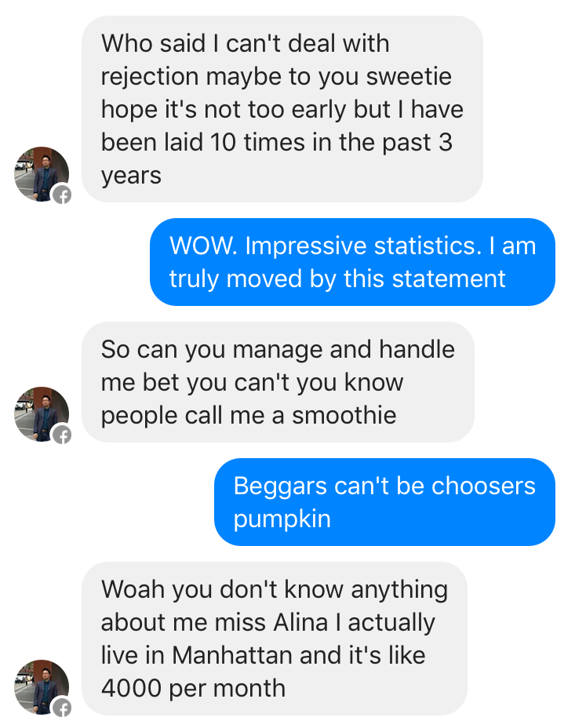586x728 pixels.
Task: Click the text 'people call me a smoothie'
Action: (249, 416)
